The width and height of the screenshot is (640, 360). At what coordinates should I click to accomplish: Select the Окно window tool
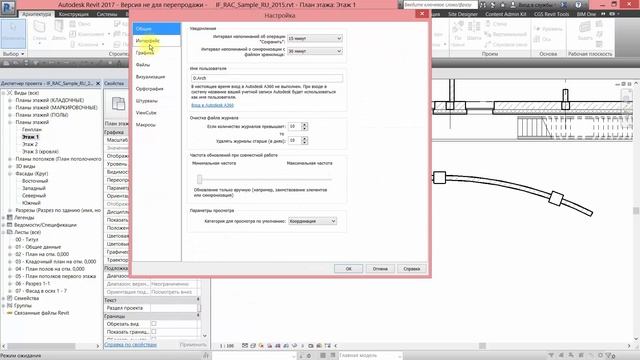80,24
